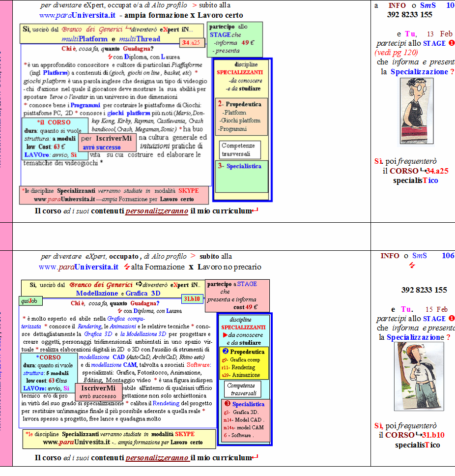Image resolution: width=455 pixels, height=476 pixels.
Task: Click 'www.paraUnivesita.it' in the yellow footer box
Action: tap(77, 442)
